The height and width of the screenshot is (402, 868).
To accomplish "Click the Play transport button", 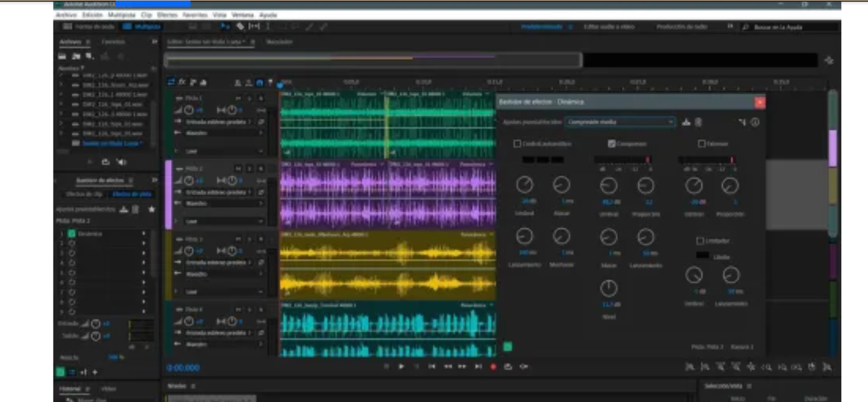I will click(401, 366).
